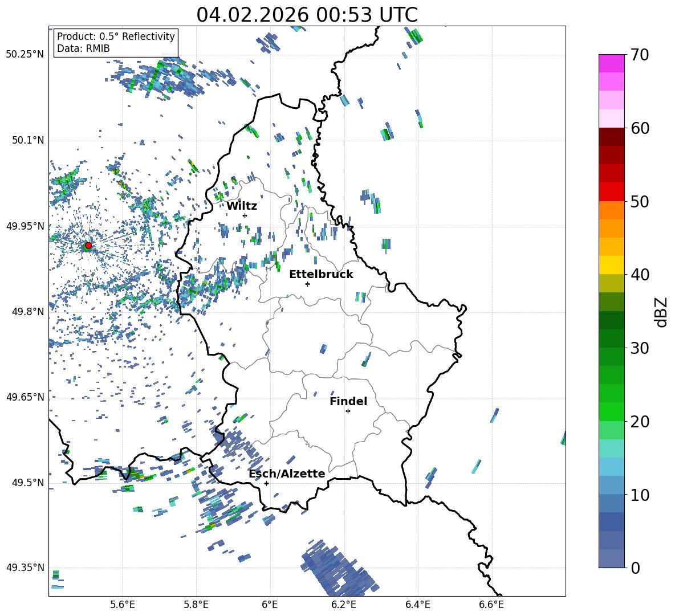Click the Ettelbruck city label
The width and height of the screenshot is (675, 616).
click(x=321, y=275)
